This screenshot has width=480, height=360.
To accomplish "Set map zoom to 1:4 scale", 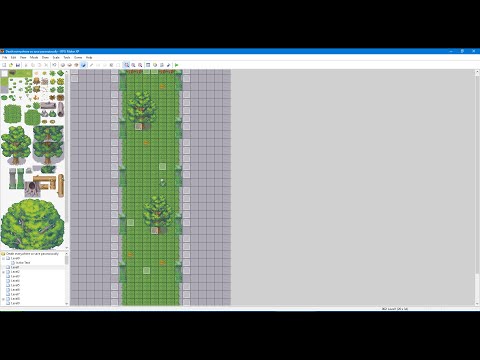I will [140, 65].
